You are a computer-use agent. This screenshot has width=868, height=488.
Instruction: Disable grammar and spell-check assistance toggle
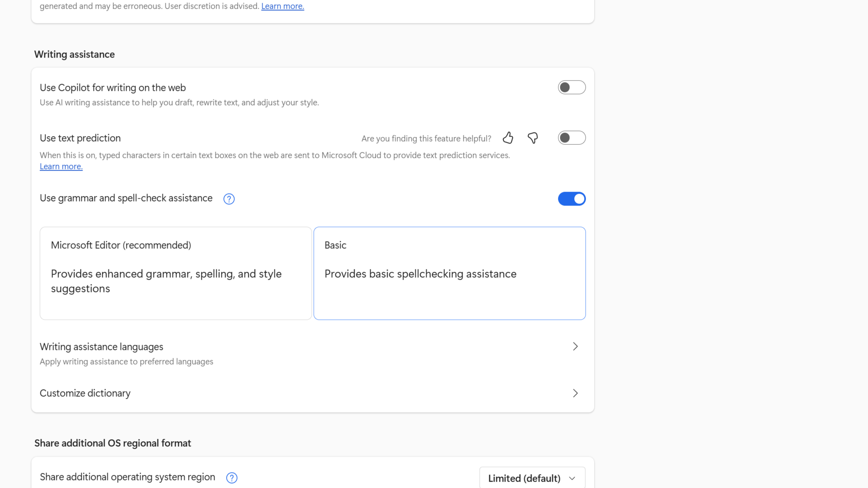(571, 199)
